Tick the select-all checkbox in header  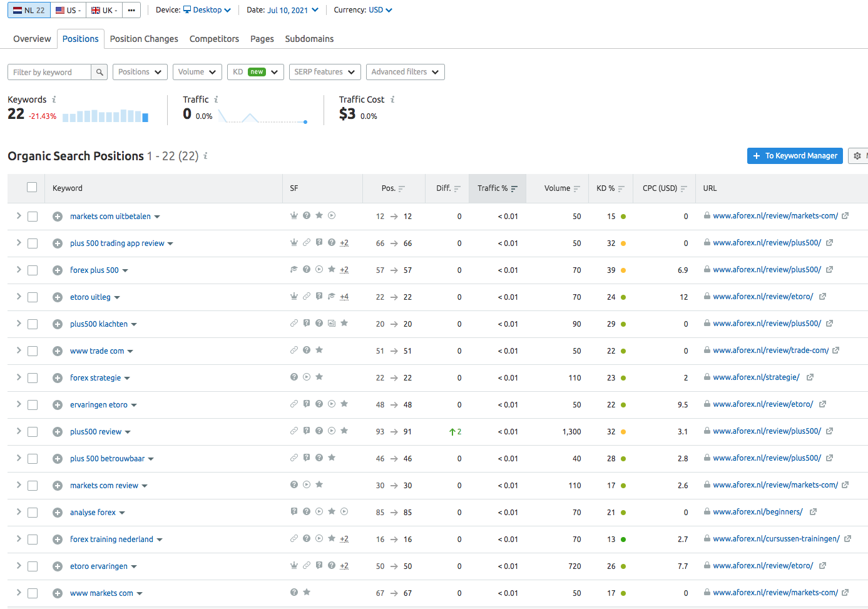point(32,187)
